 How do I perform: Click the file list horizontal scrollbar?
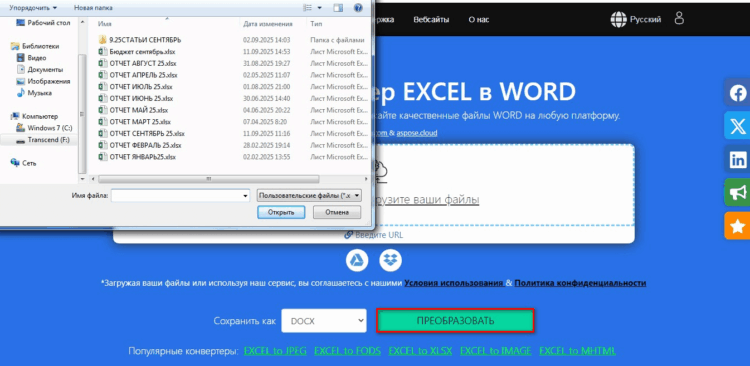pos(209,179)
